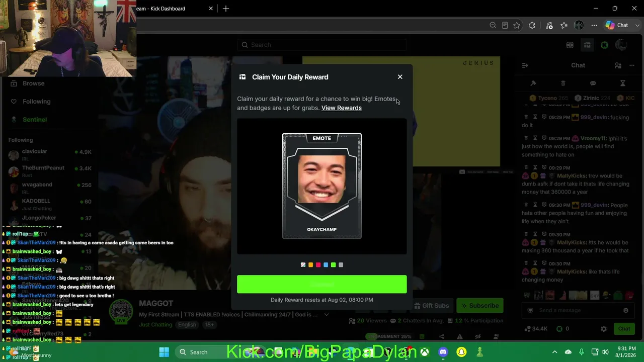Open the browser profile avatar
This screenshot has width=644, height=362.
tap(579, 25)
